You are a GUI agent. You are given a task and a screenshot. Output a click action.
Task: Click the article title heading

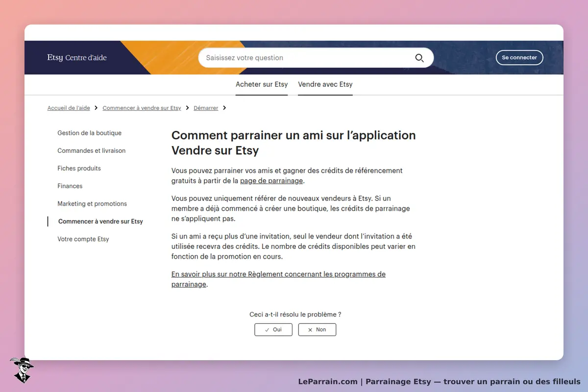pyautogui.click(x=294, y=143)
